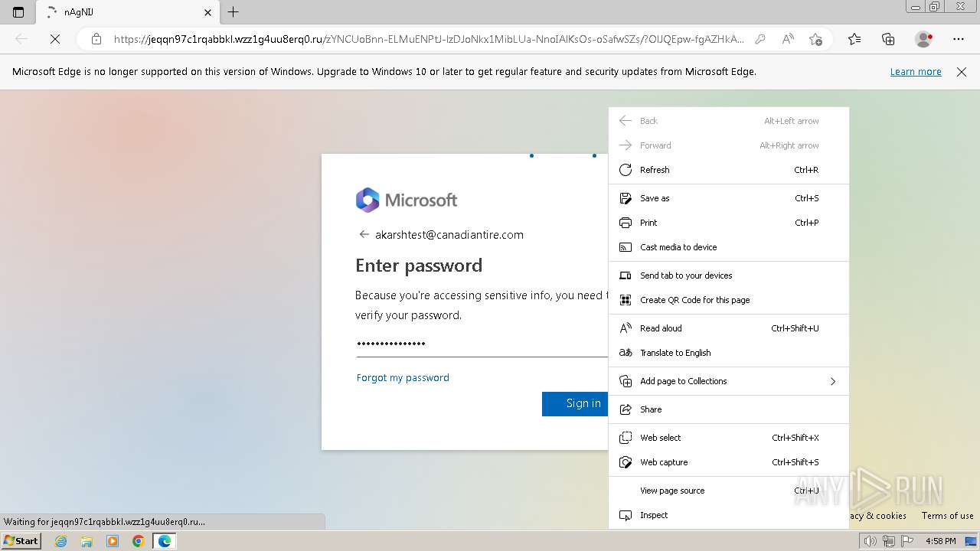Click Cast media to device
The image size is (980, 551).
click(729, 247)
